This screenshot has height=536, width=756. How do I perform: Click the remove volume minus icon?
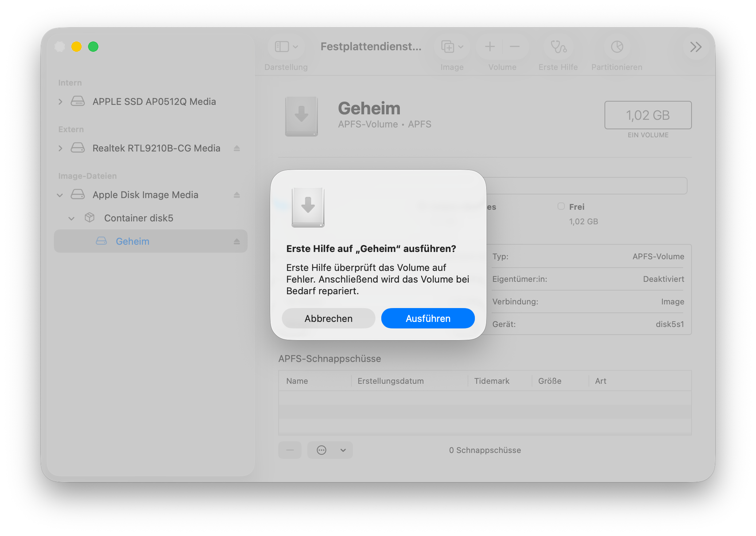coord(515,47)
